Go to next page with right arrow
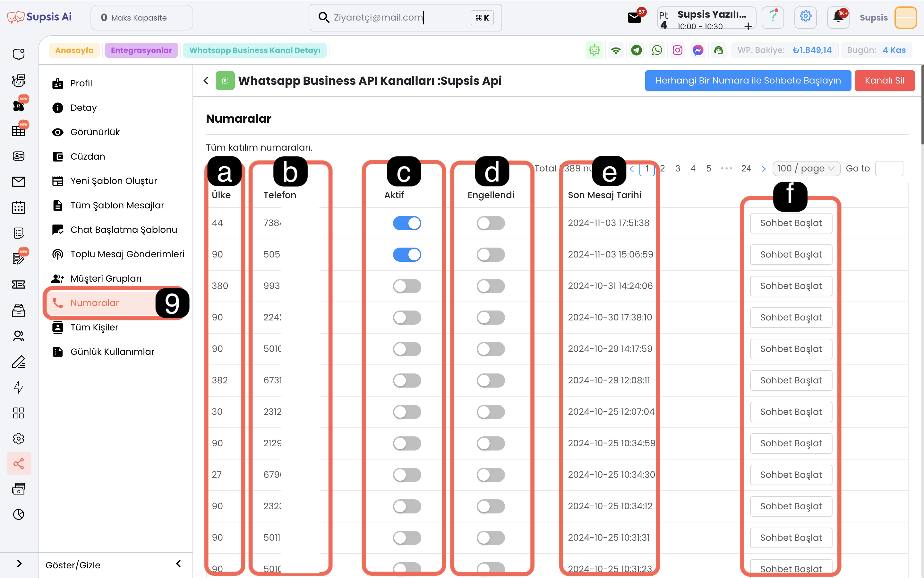The height and width of the screenshot is (578, 924). [x=763, y=169]
